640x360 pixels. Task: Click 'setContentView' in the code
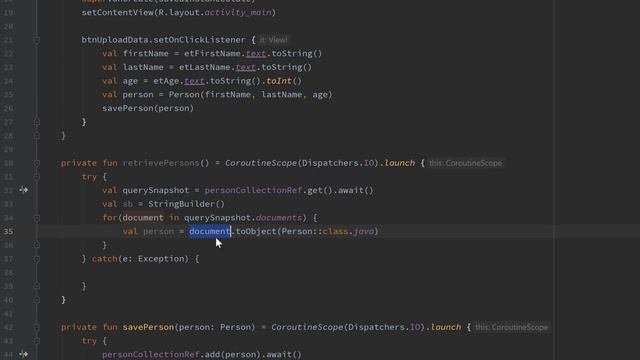[x=118, y=13]
